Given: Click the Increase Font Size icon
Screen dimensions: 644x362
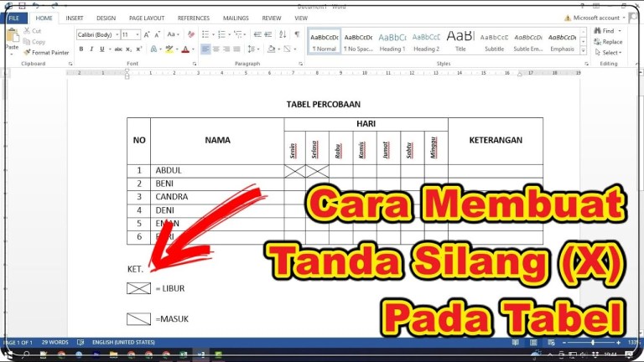Looking at the screenshot, I should 148,34.
